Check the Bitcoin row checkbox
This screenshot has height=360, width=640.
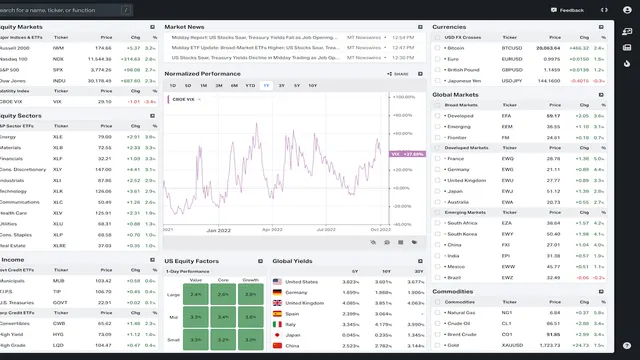click(438, 48)
